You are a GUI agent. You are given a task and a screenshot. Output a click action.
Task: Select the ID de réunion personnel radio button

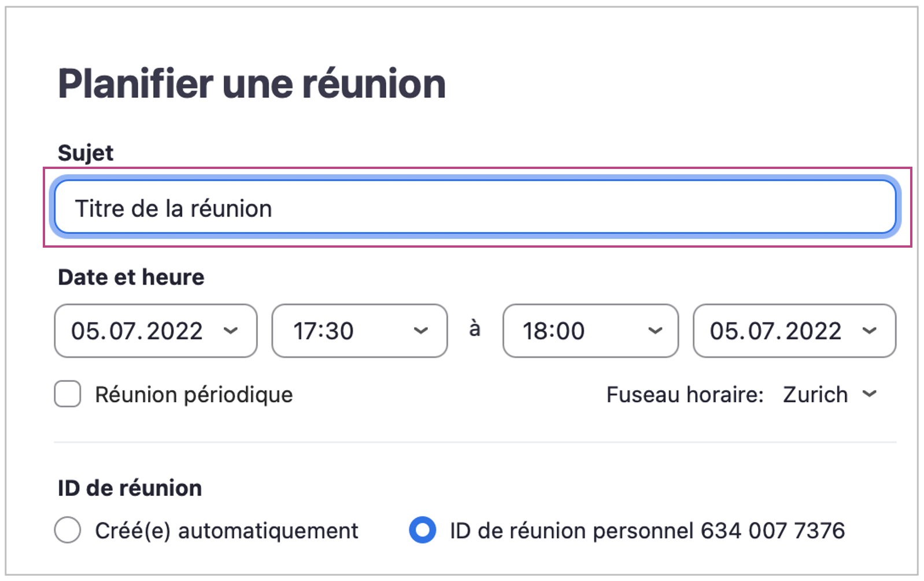point(423,530)
